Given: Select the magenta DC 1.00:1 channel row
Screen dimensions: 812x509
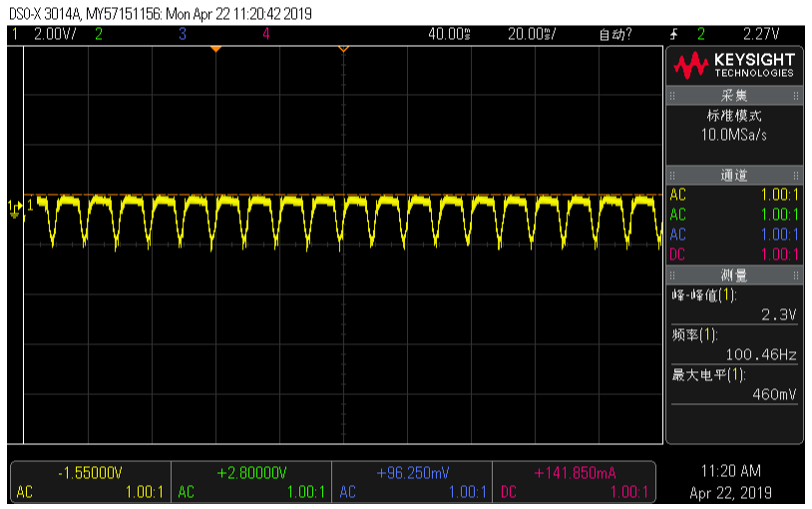Looking at the screenshot, I should (734, 254).
